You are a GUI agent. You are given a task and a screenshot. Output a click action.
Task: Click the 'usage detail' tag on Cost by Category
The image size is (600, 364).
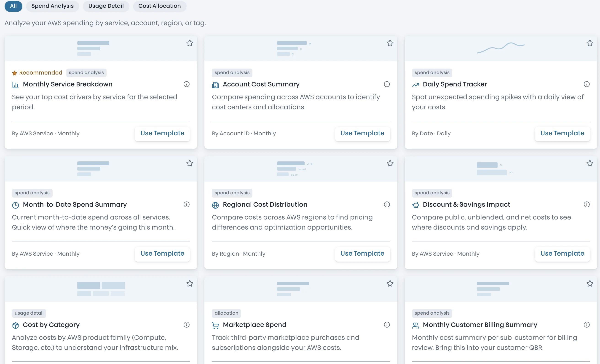click(x=29, y=313)
